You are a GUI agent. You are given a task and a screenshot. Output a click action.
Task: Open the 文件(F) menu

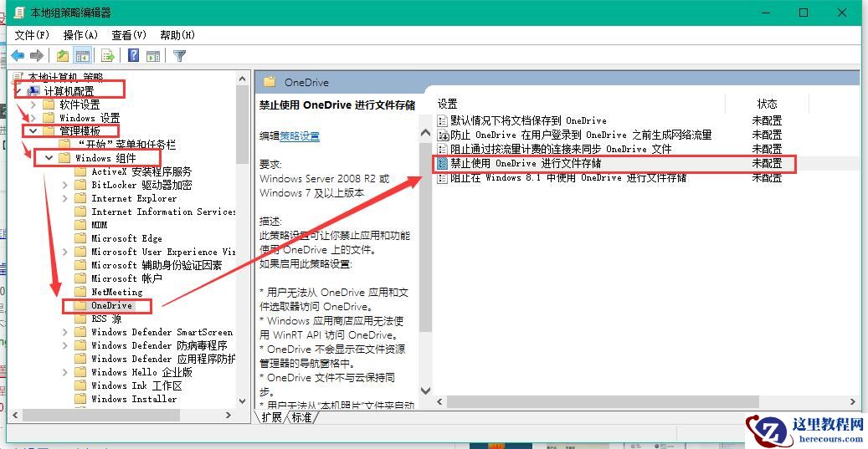point(32,35)
